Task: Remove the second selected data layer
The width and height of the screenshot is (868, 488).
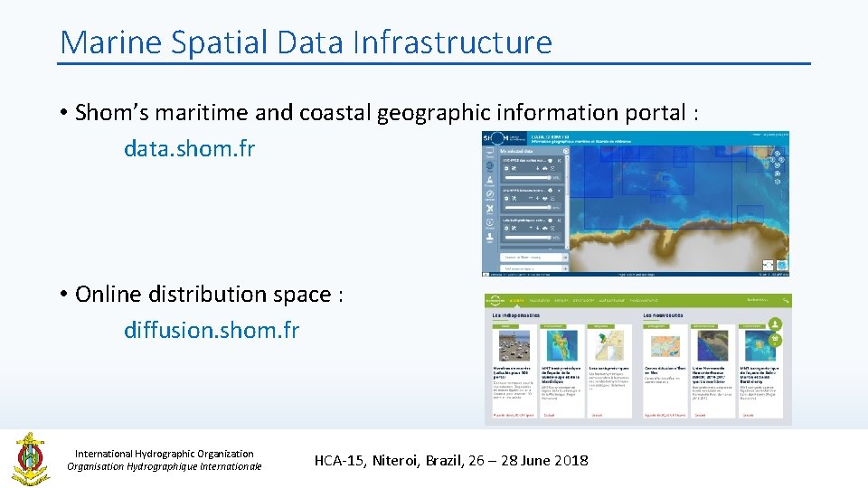Action: click(x=559, y=191)
